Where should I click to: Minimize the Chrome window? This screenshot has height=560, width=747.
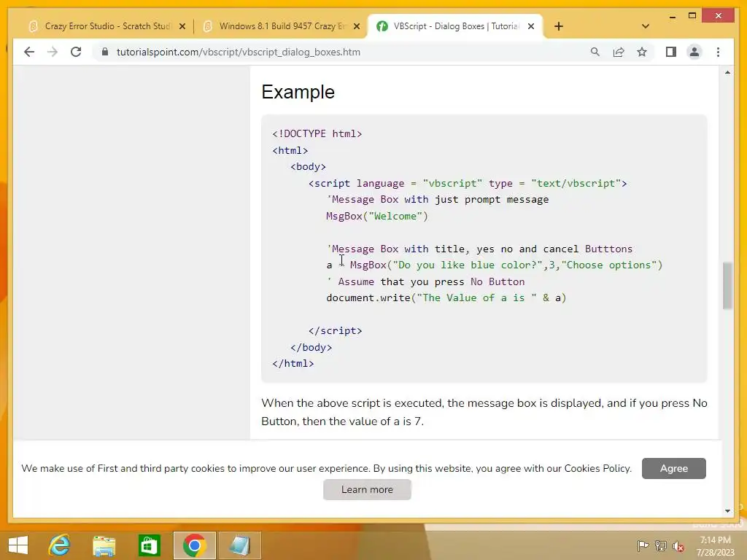pos(672,16)
